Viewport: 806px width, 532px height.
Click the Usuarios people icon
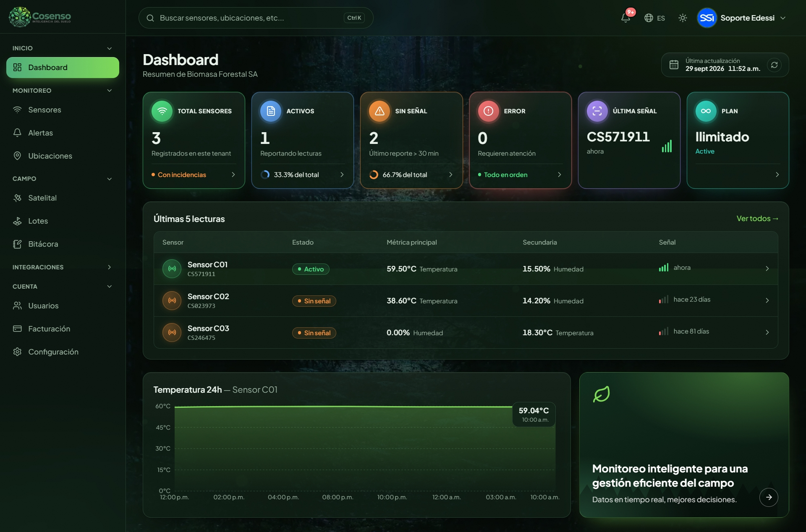coord(17,306)
